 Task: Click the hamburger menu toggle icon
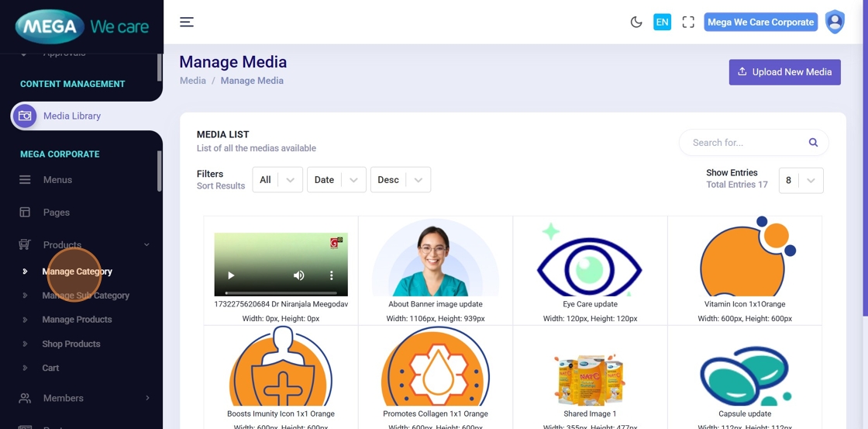pyautogui.click(x=187, y=22)
